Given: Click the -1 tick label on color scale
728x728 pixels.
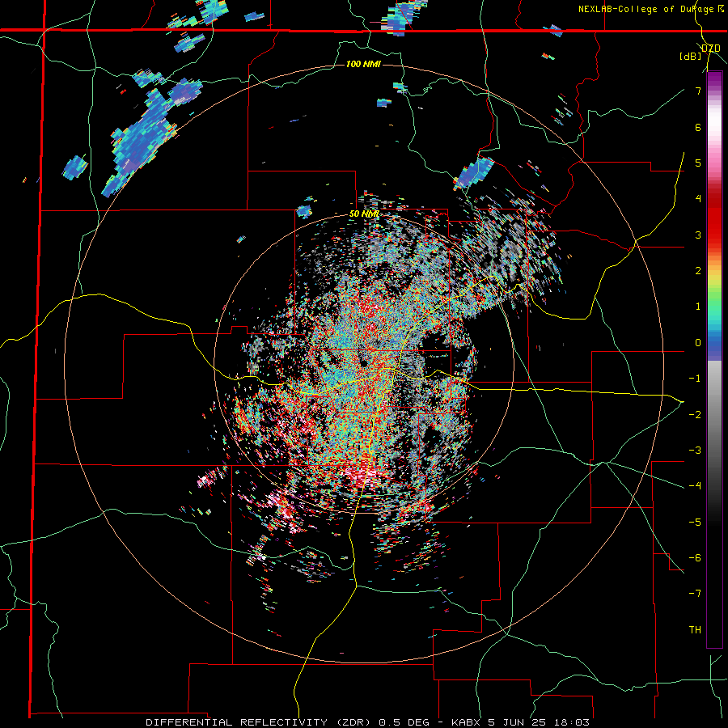Looking at the screenshot, I should coord(695,379).
